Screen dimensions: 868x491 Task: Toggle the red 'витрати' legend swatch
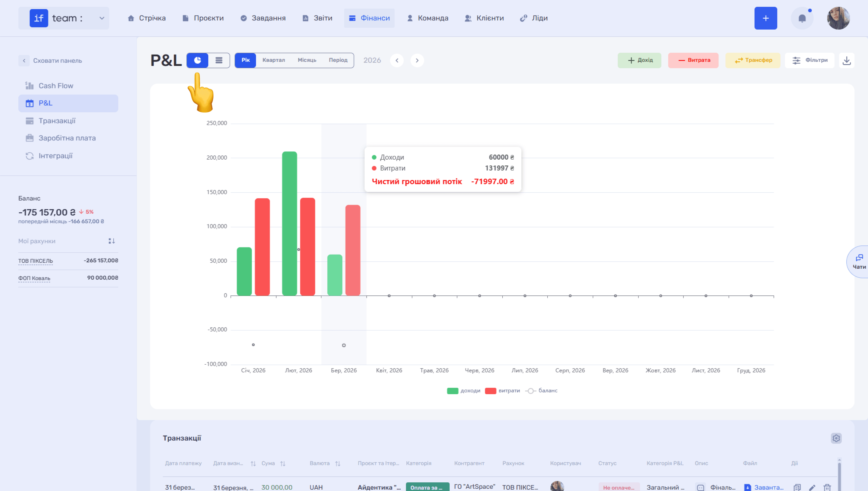(490, 391)
